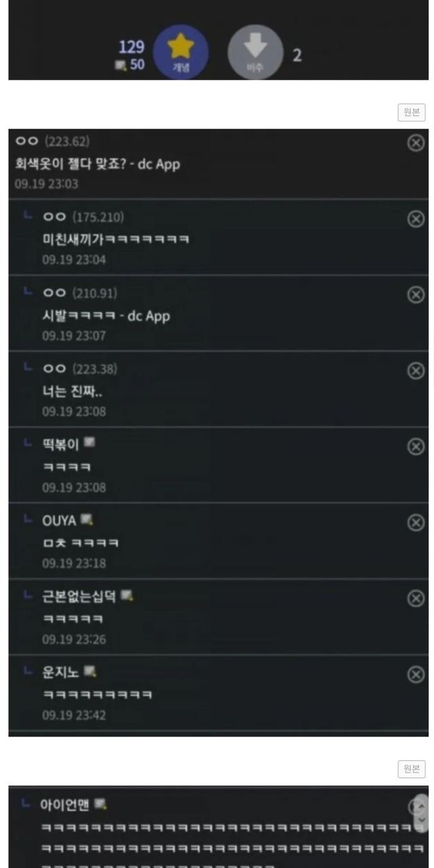Screen dimensions: 434x868
Task: Click the star 개념 recommend button
Action: 180,52
